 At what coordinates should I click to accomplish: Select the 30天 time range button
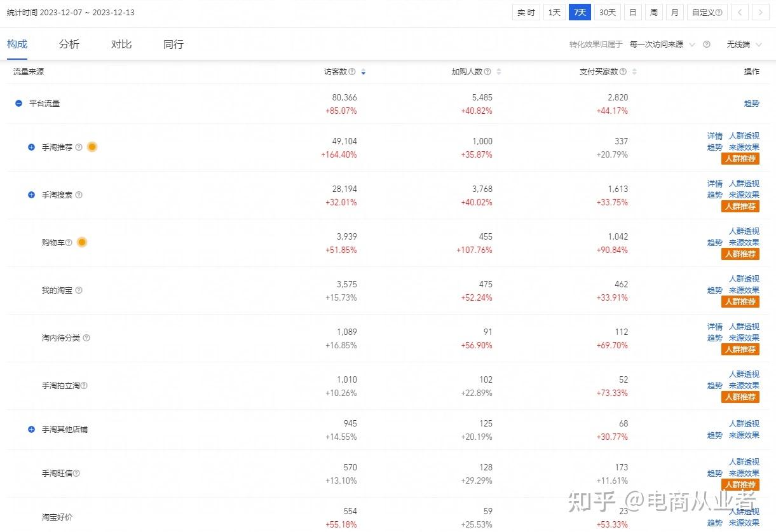[x=608, y=12]
